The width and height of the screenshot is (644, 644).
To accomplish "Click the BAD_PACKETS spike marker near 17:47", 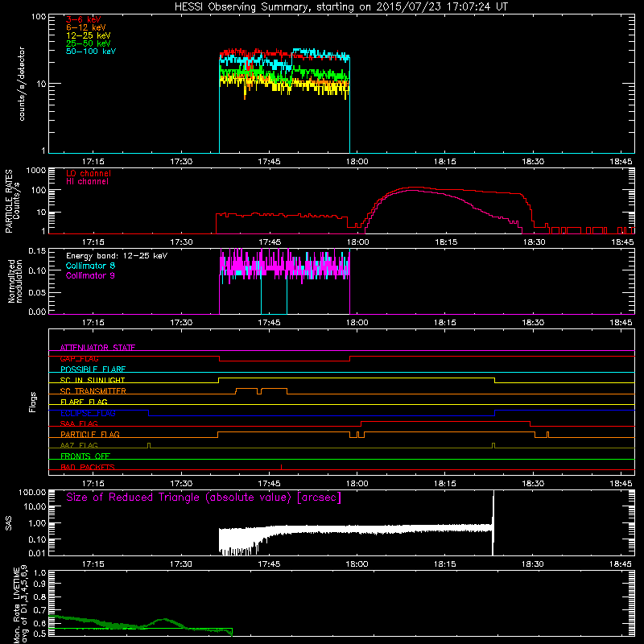I will pos(281,467).
